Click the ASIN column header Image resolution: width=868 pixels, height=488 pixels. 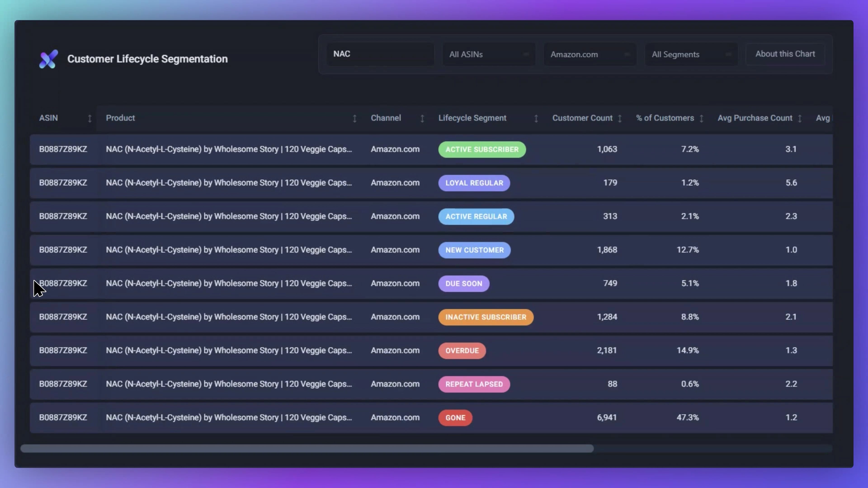click(49, 118)
